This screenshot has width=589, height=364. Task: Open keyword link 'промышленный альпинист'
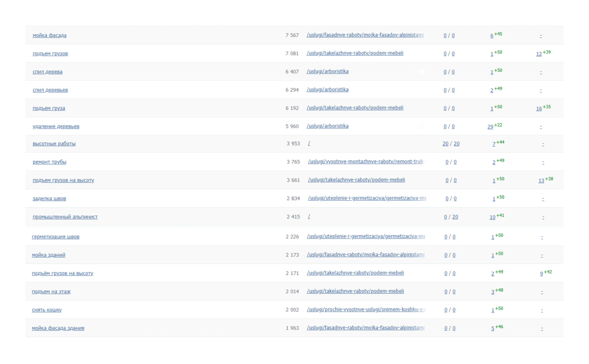(x=65, y=217)
